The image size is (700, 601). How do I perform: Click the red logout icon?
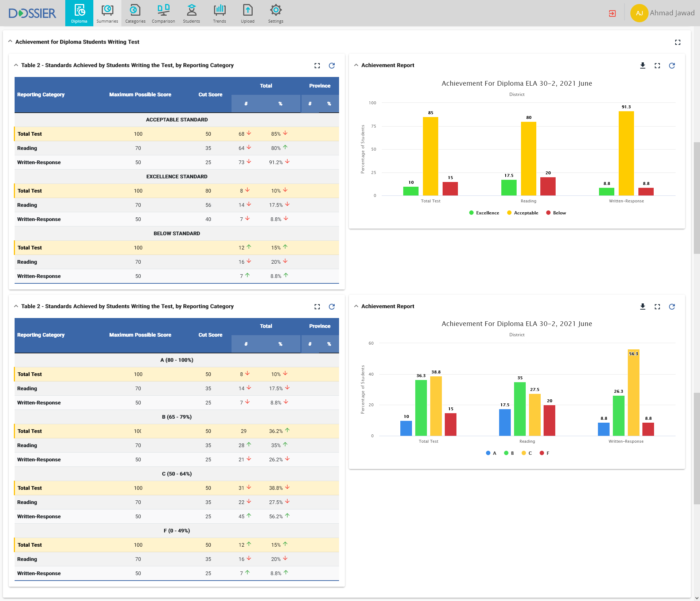[612, 13]
